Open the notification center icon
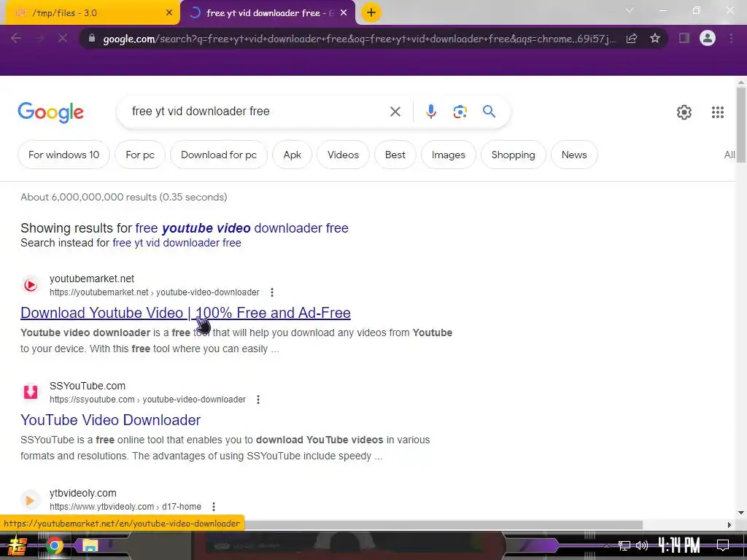The height and width of the screenshot is (560, 747). point(723,545)
